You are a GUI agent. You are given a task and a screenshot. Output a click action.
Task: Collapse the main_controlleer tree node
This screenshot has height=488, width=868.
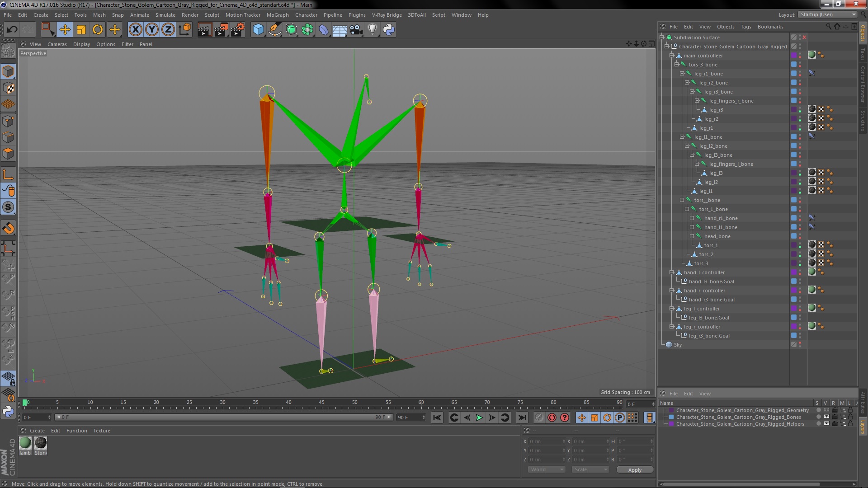pos(672,56)
